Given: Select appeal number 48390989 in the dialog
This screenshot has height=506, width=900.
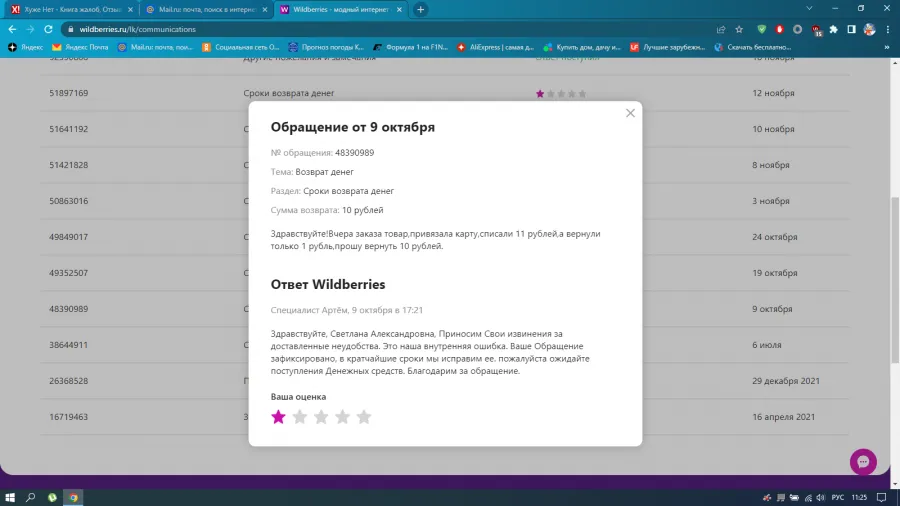Looking at the screenshot, I should point(354,153).
